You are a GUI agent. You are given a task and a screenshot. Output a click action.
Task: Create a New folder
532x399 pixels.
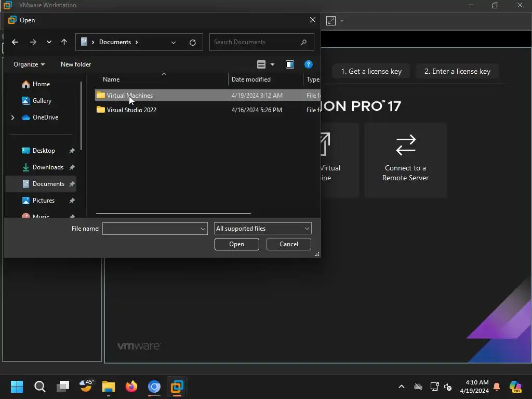click(76, 64)
